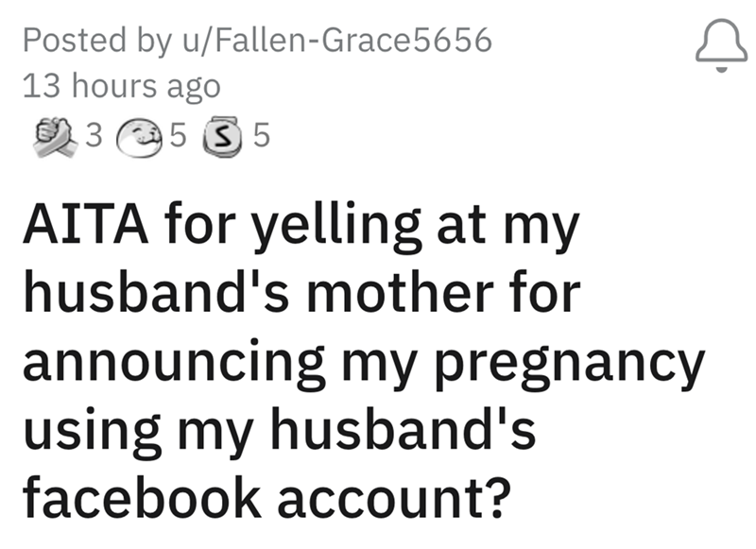756x549 pixels.
Task: Click the count 3 beside handshake award
Action: tap(92, 137)
